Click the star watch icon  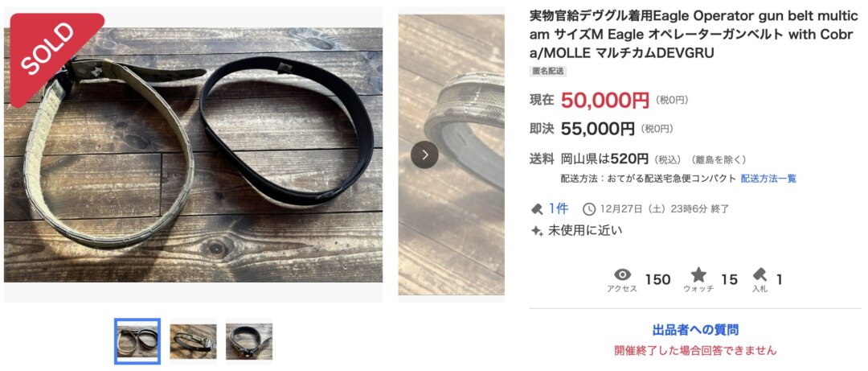(x=698, y=274)
